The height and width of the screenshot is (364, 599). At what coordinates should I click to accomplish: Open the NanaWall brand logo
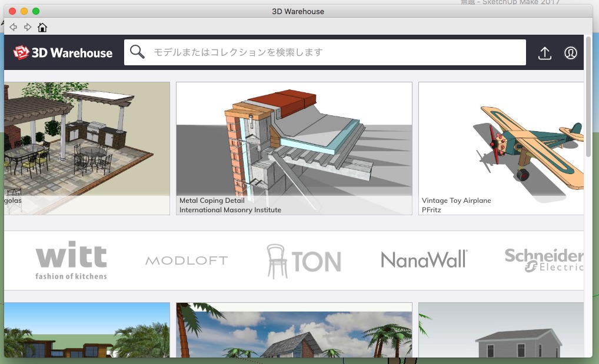pyautogui.click(x=424, y=260)
